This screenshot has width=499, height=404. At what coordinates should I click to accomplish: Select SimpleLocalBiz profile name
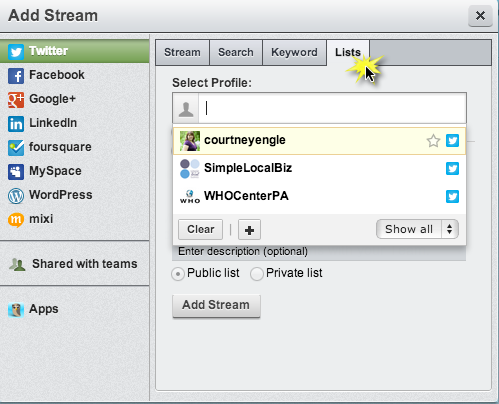pos(248,168)
